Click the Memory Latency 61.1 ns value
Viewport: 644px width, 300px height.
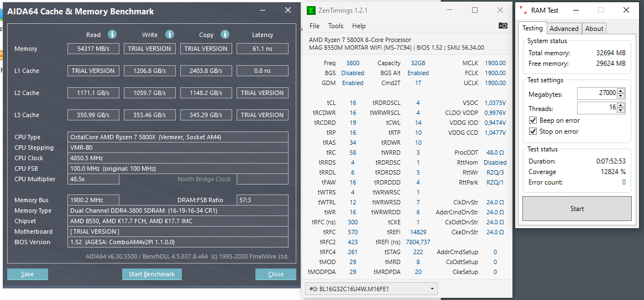click(263, 49)
